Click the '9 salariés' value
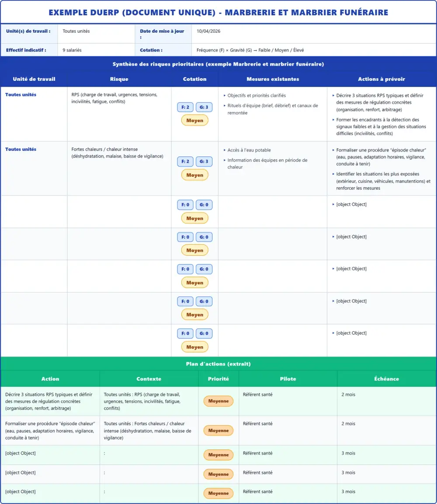Viewport: 437px width, 504px height. [72, 50]
